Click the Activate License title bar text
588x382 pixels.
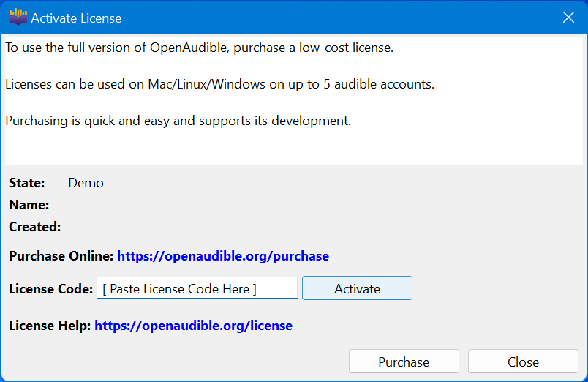tap(76, 18)
